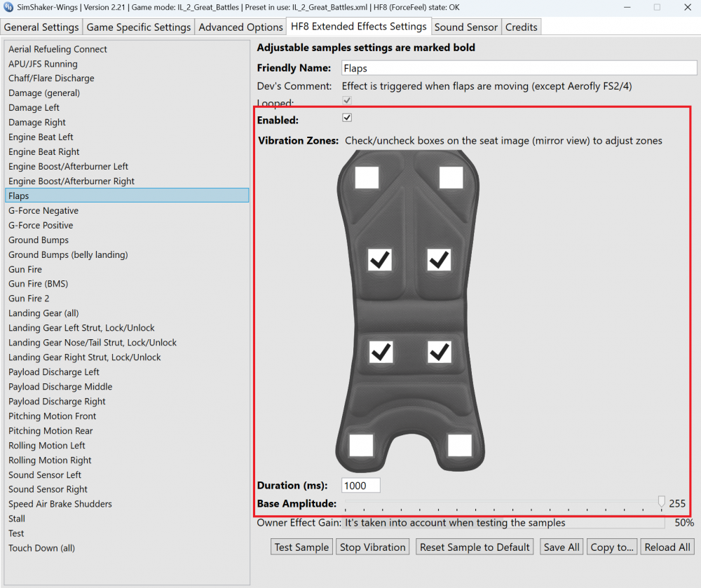The image size is (701, 588).
Task: Click the Duration milliseconds input field
Action: click(x=360, y=485)
